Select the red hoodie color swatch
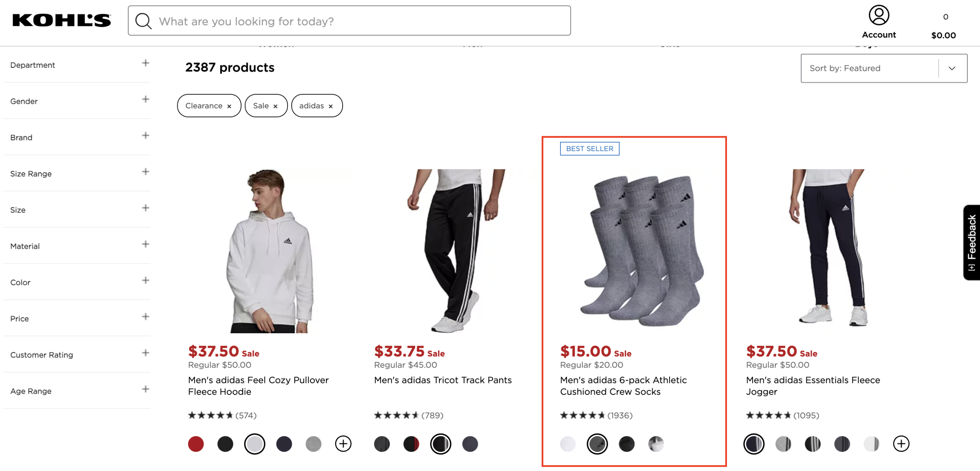 [196, 444]
